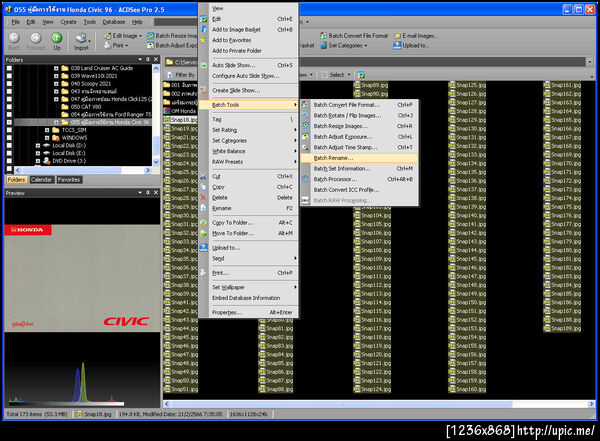This screenshot has height=441, width=600.
Task: Tick checkbox beside Local Disk (E:)
Action: pyautogui.click(x=9, y=153)
